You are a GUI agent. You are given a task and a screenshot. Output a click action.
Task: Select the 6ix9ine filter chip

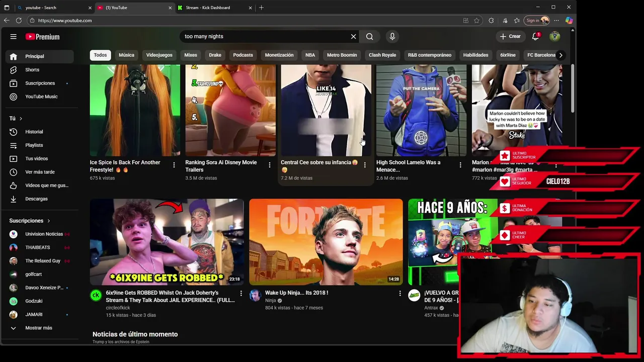[x=508, y=55]
